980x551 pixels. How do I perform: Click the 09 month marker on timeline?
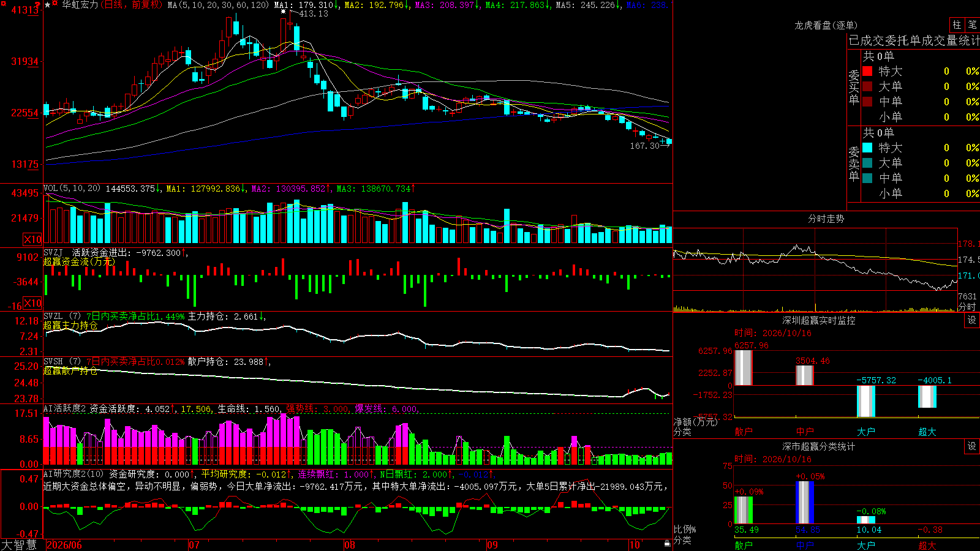click(x=492, y=545)
